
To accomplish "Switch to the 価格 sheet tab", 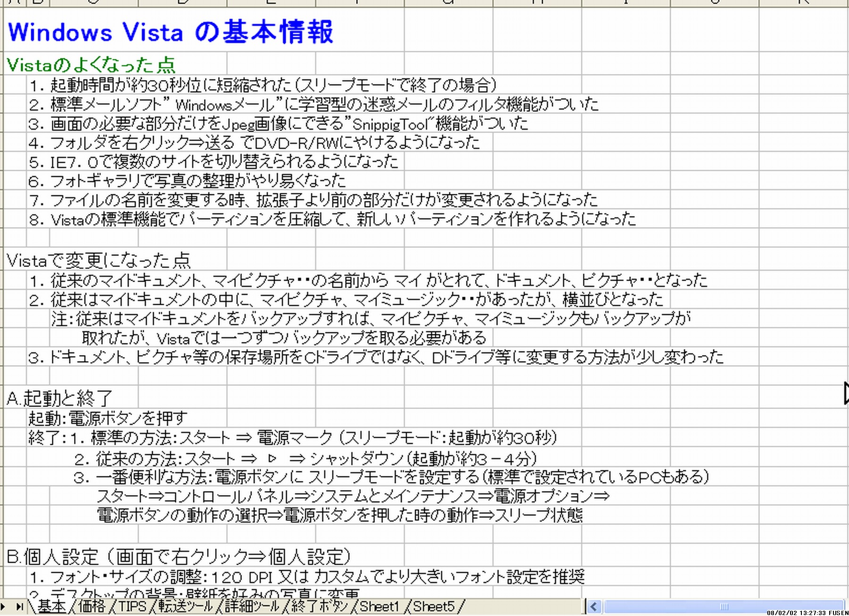I will 92,607.
